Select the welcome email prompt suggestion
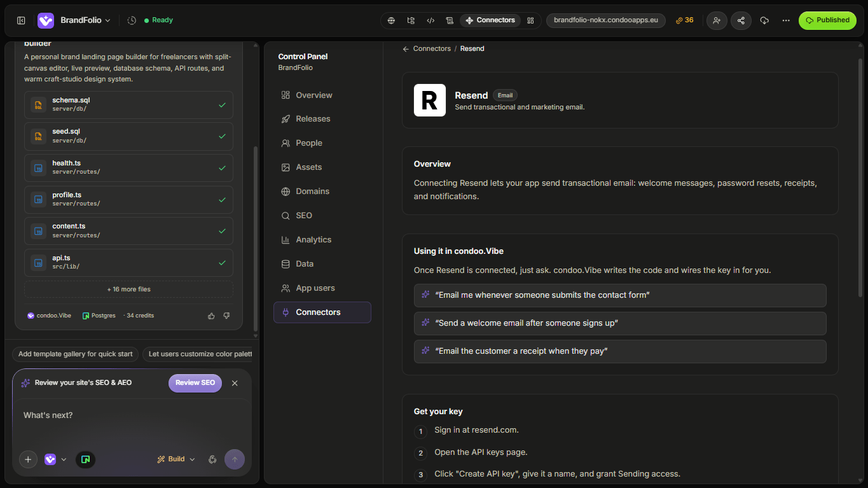Image resolution: width=868 pixels, height=488 pixels. (x=620, y=323)
